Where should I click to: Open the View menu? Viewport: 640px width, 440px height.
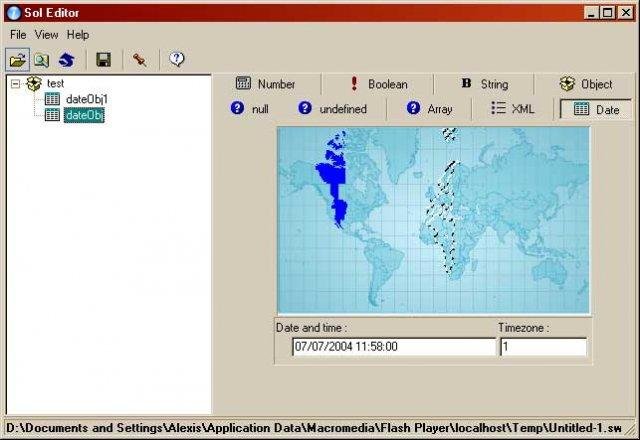pos(47,35)
